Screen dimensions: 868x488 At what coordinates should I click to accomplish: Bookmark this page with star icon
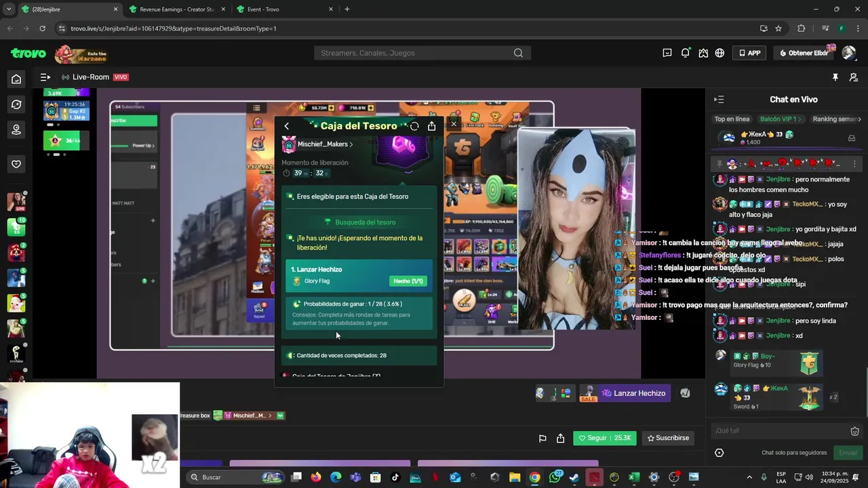tap(778, 28)
